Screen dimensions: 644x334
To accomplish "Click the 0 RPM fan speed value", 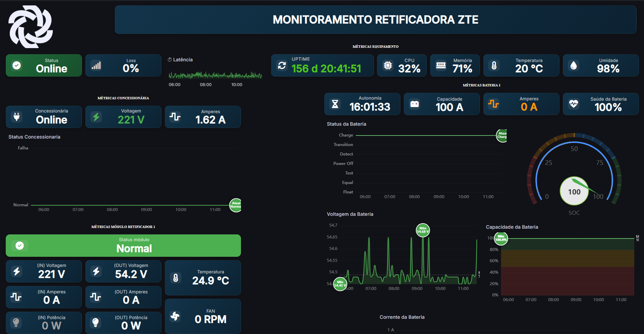I will [210, 319].
